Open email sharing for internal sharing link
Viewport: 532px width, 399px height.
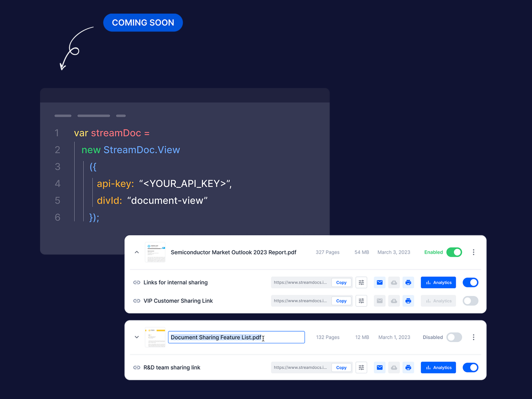coord(379,282)
